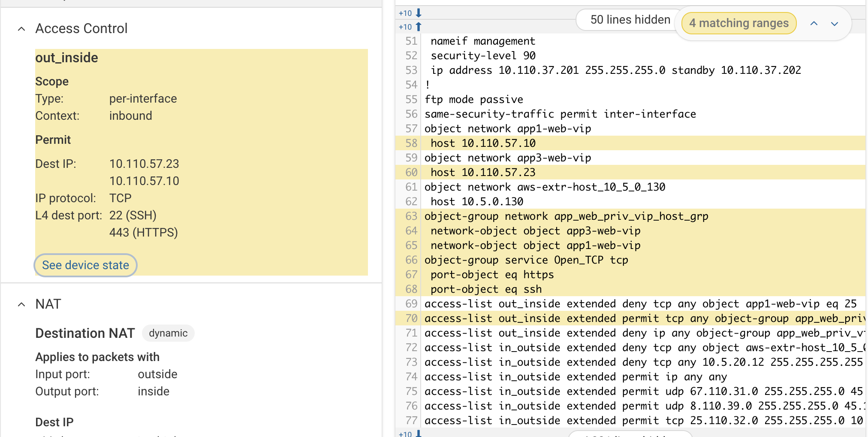
Task: Click the highlighted host 10.110.57.10 line
Action: click(x=483, y=143)
